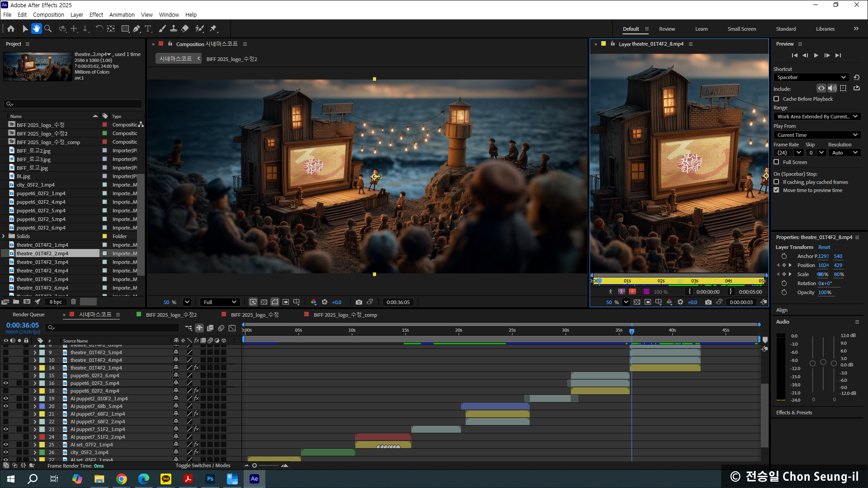
Task: Click the Play button in Preview panel
Action: point(816,55)
